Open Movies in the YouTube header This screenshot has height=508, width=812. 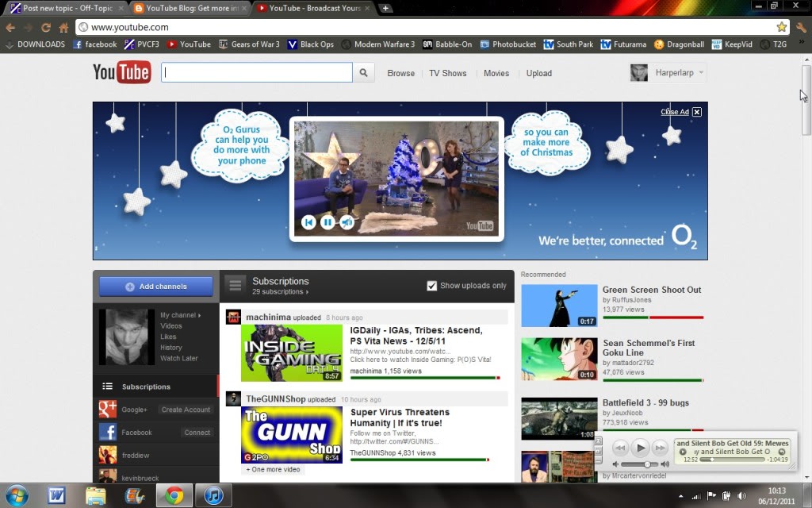[496, 73]
